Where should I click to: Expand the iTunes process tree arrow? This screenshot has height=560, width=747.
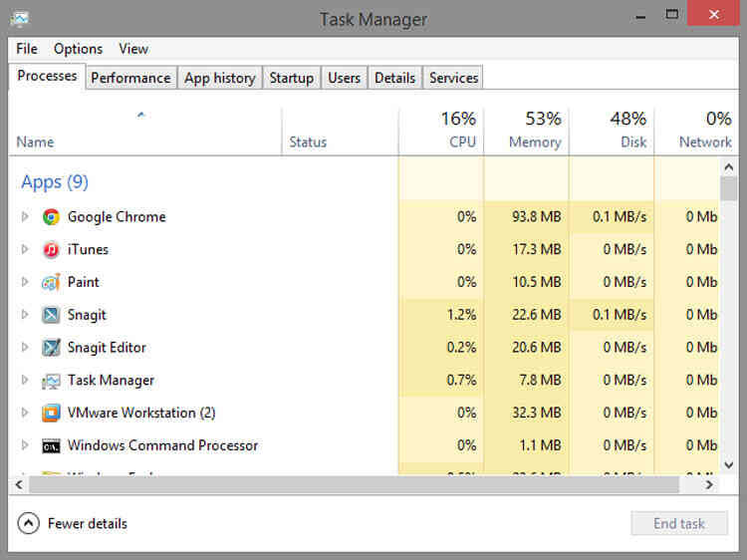click(x=25, y=249)
